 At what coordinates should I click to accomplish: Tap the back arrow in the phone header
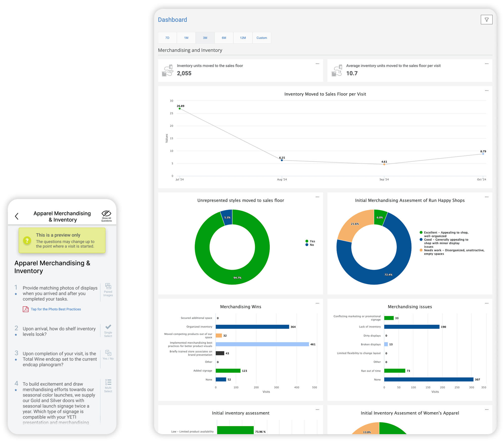pos(17,216)
